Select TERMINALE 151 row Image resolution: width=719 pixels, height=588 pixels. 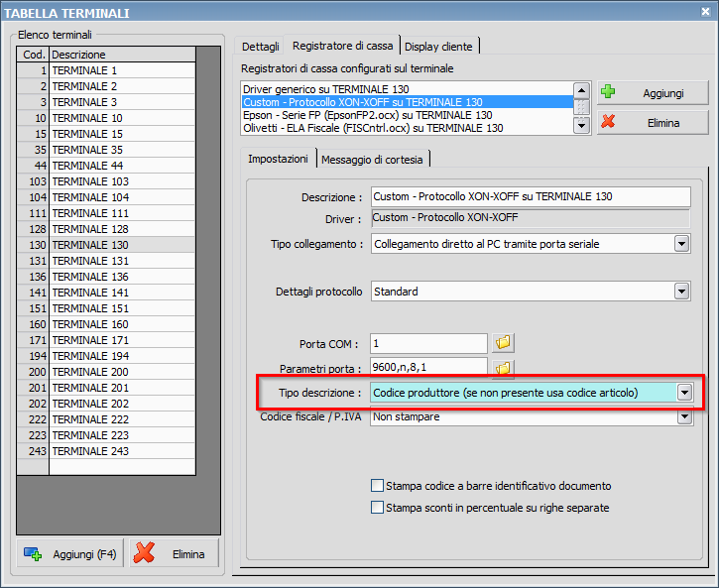(106, 308)
